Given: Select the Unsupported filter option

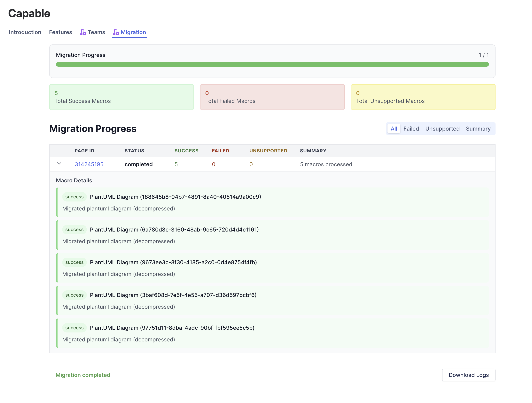Looking at the screenshot, I should (442, 129).
